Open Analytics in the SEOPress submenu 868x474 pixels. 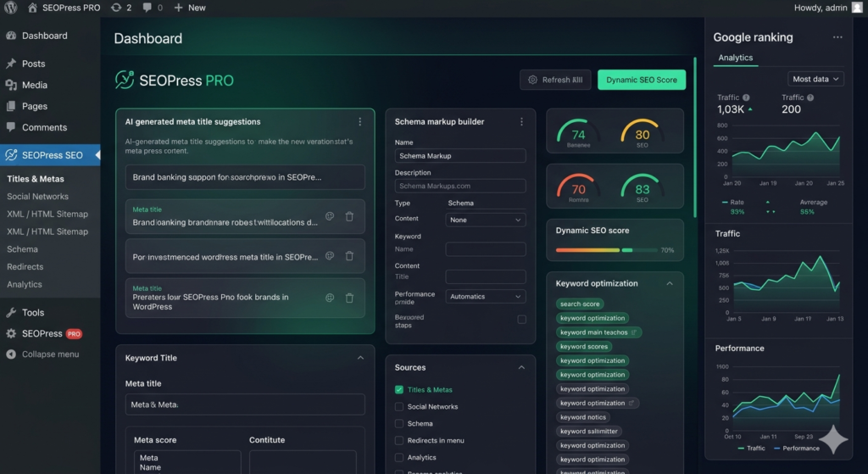(x=25, y=285)
